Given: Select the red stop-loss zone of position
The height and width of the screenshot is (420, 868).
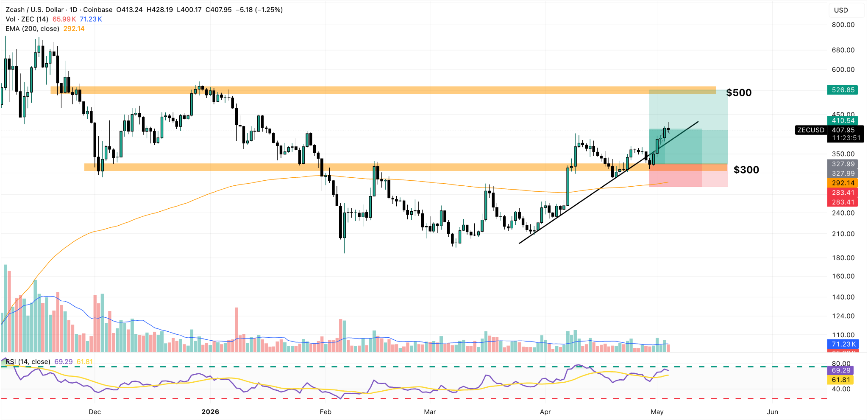Looking at the screenshot, I should pos(689,176).
